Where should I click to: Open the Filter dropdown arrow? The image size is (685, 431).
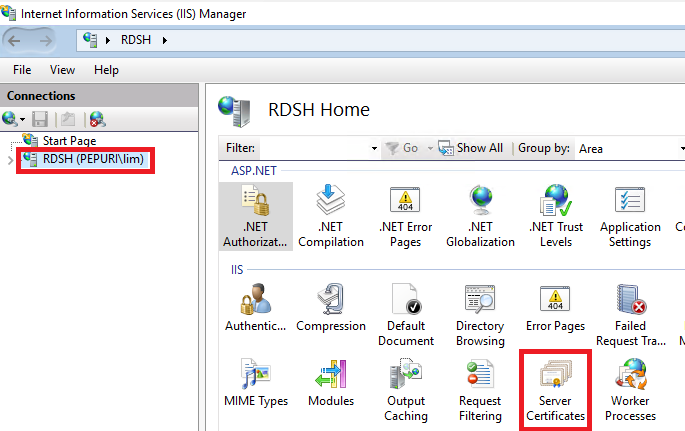(374, 148)
